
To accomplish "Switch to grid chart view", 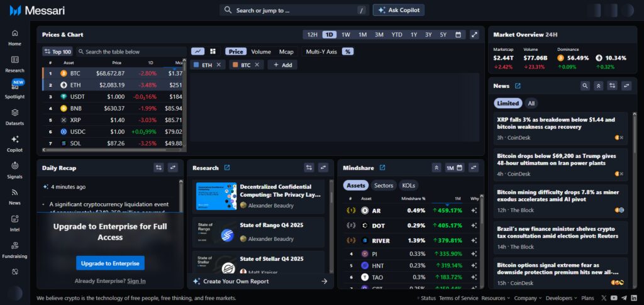I will click(x=213, y=52).
